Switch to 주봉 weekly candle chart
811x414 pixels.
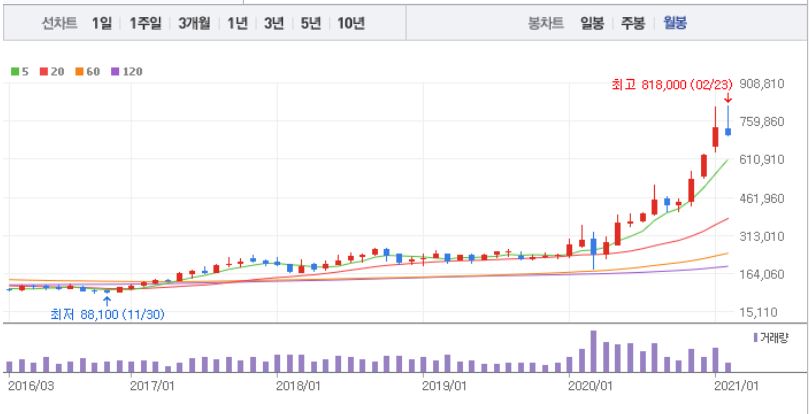click(x=634, y=23)
